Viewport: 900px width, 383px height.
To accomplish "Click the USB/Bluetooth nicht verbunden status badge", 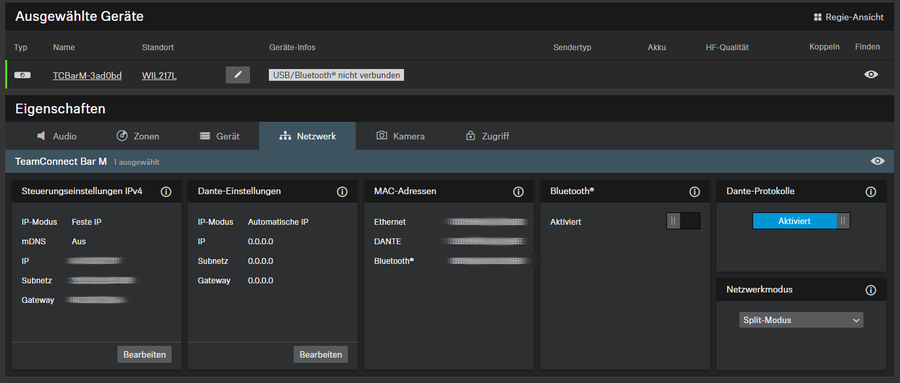I will [x=336, y=75].
